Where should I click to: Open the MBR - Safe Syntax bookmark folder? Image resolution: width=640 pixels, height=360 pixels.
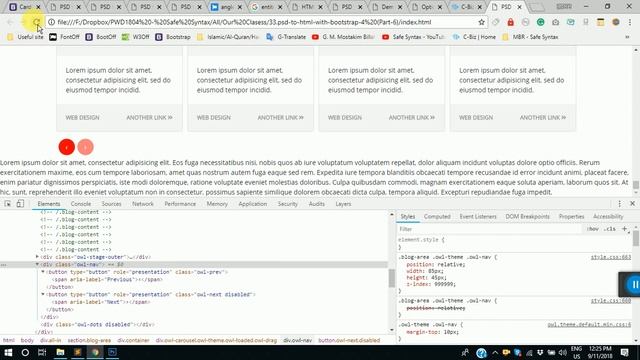530,37
